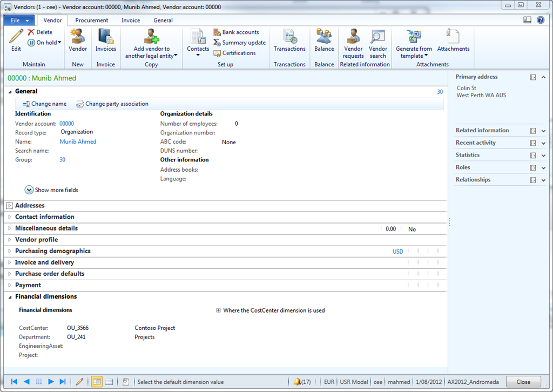The width and height of the screenshot is (553, 392).
Task: Open the On hold dropdown
Action: point(44,42)
